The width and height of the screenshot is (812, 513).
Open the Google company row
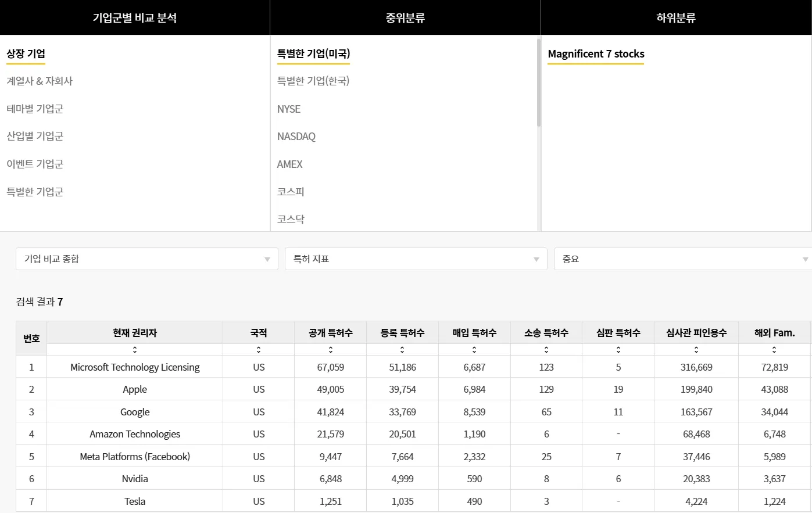135,412
